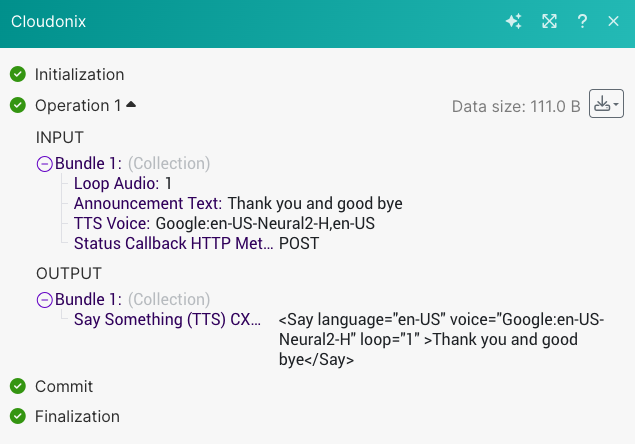Open the download button dropdown arrow

pos(617,104)
